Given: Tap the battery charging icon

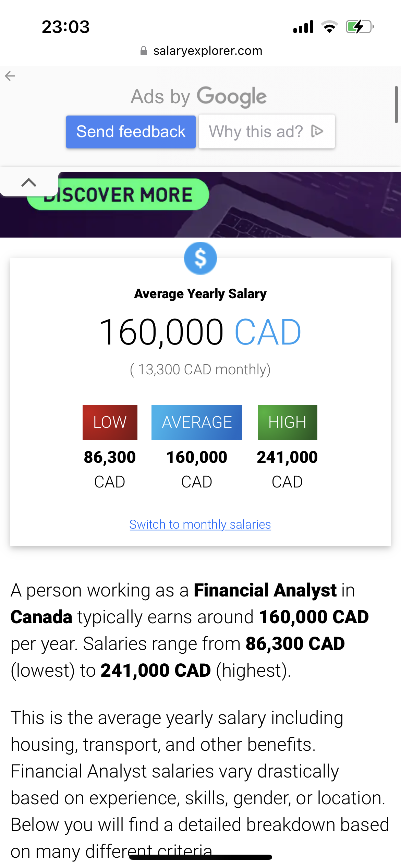Looking at the screenshot, I should tap(359, 27).
